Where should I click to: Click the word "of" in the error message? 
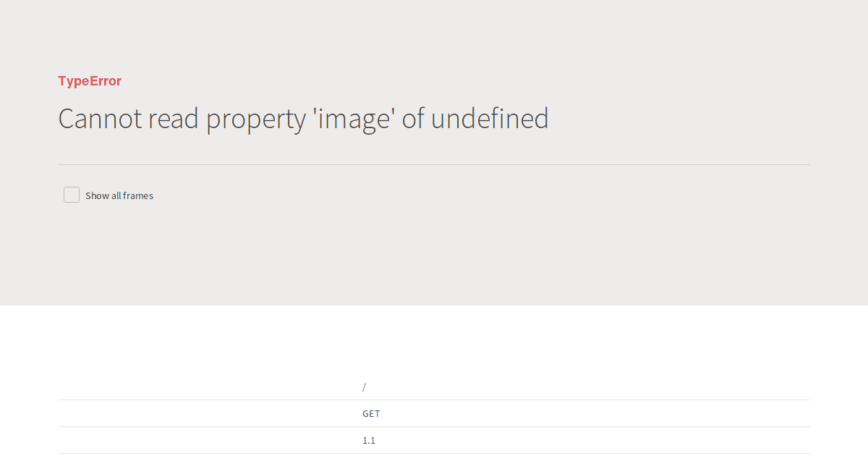(413, 119)
